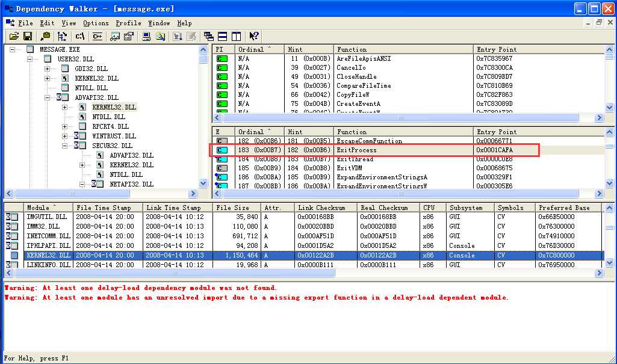Toggle the Full Paths c:\ icon
Viewport: 617px width, 364px height.
point(80,37)
